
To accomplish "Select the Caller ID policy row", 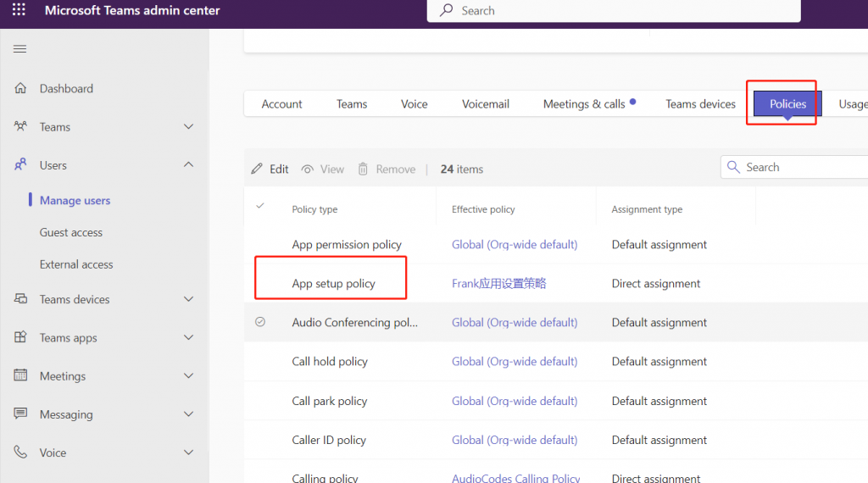I will (556, 440).
